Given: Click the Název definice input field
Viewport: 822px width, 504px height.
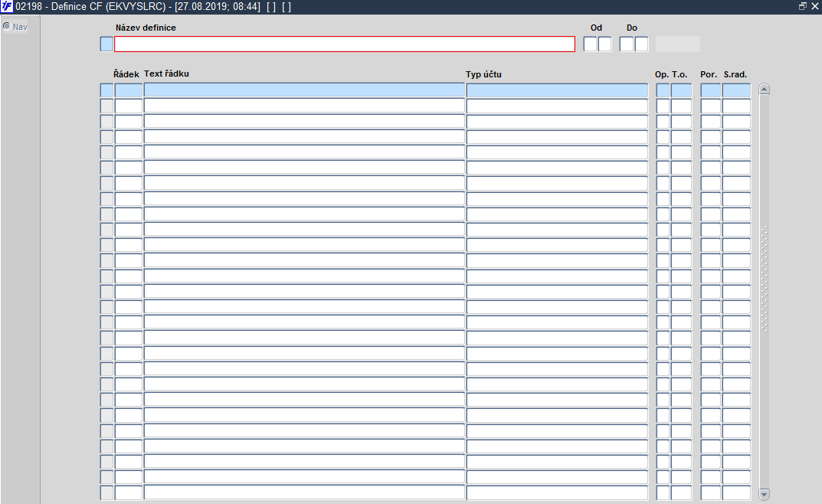Looking at the screenshot, I should coord(345,44).
